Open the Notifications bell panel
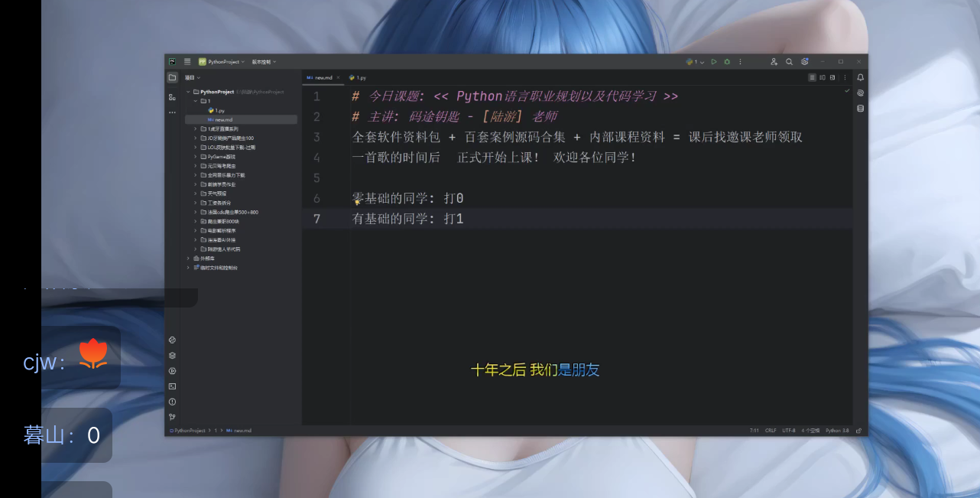Viewport: 980px width, 498px height. coord(860,77)
